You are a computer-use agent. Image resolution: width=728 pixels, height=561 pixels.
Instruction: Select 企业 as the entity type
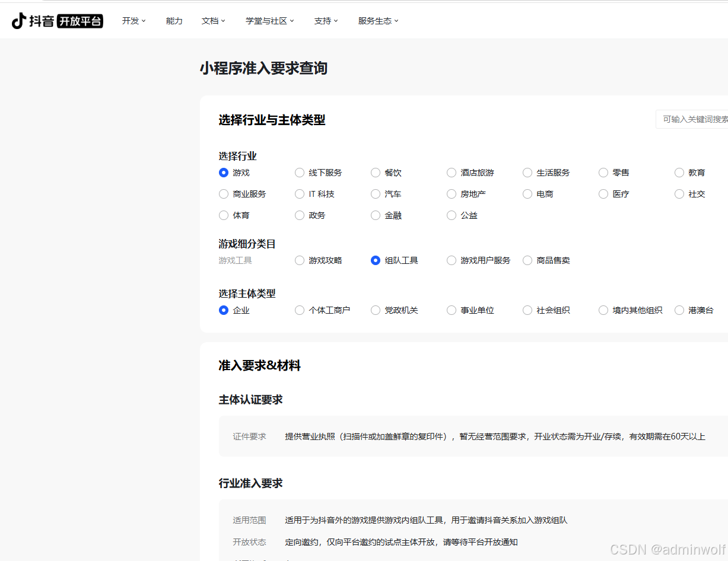tap(224, 310)
